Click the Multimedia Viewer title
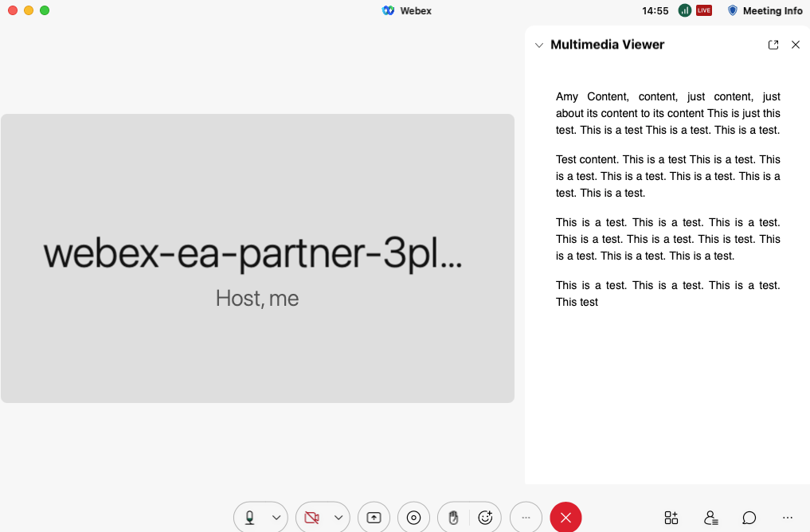The width and height of the screenshot is (810, 532). pyautogui.click(x=607, y=45)
